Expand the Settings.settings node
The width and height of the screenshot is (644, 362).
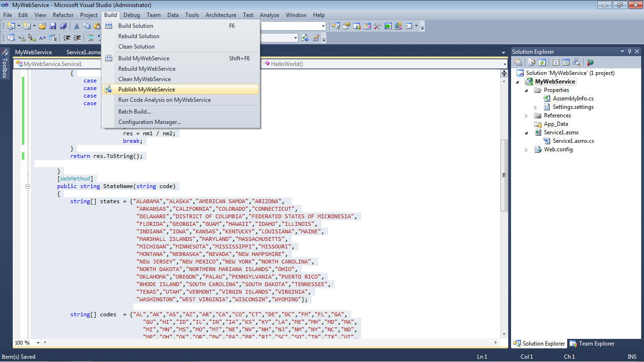tap(536, 107)
